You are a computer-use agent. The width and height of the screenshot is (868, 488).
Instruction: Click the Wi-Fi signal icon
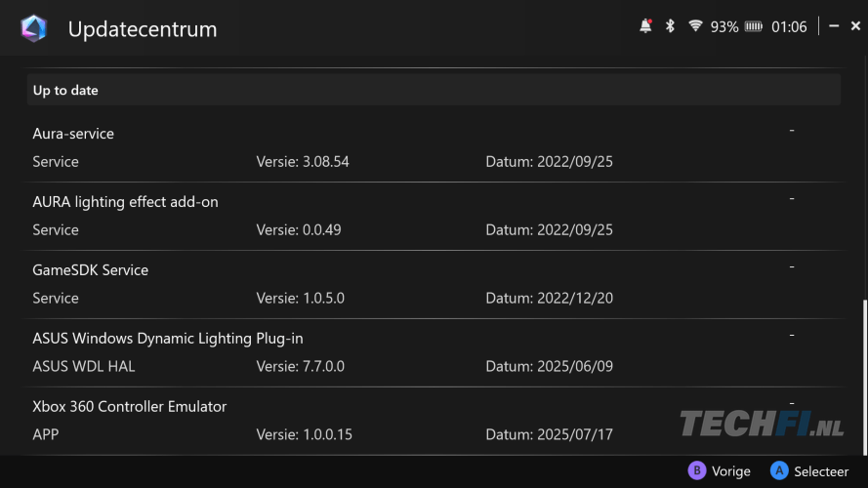coord(695,26)
